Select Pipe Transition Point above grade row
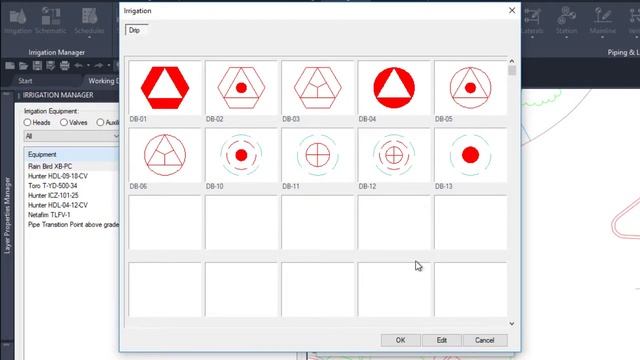 click(x=73, y=224)
